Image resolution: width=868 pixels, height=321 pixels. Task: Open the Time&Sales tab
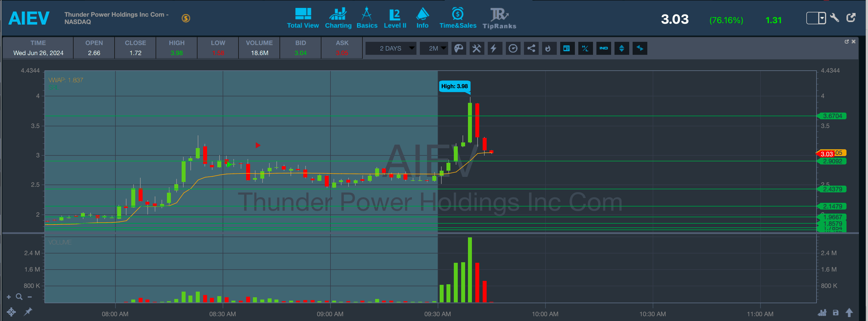(457, 18)
